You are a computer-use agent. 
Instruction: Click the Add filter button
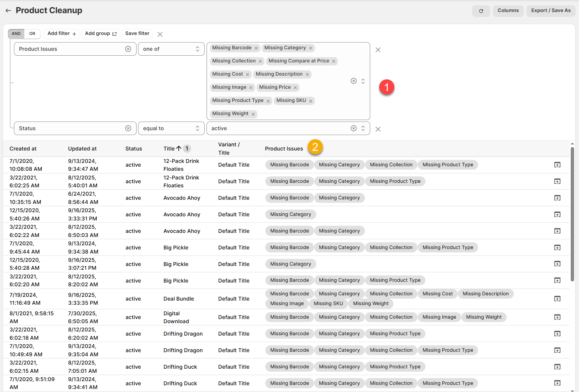(62, 33)
